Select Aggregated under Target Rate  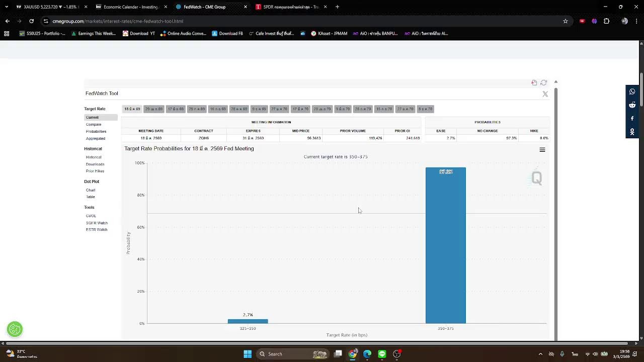click(96, 139)
